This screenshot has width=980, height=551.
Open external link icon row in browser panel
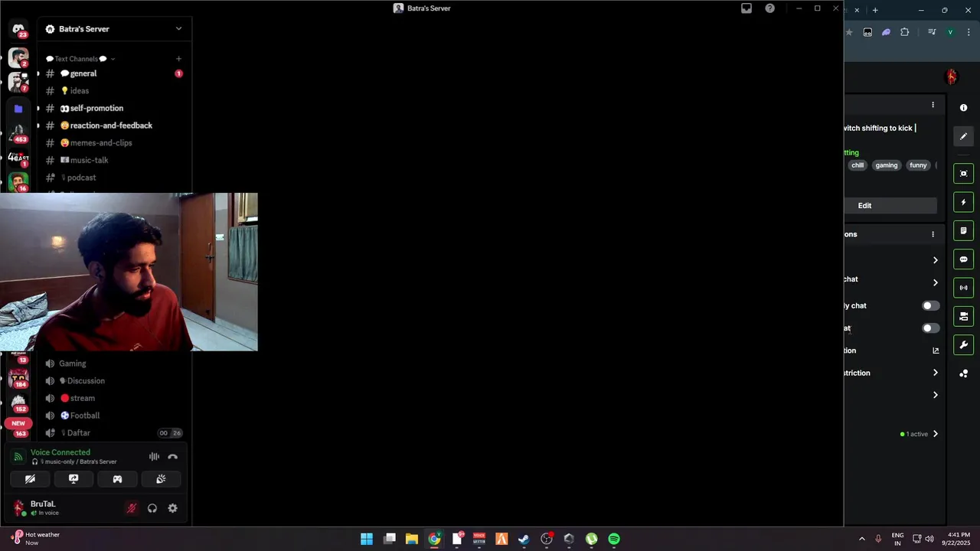[936, 350]
